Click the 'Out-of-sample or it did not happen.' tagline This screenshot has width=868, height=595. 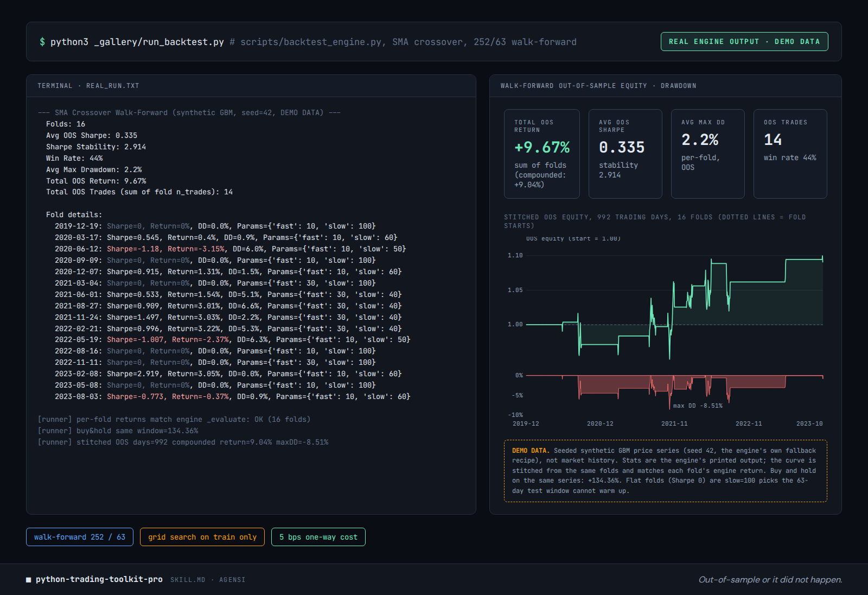770,580
